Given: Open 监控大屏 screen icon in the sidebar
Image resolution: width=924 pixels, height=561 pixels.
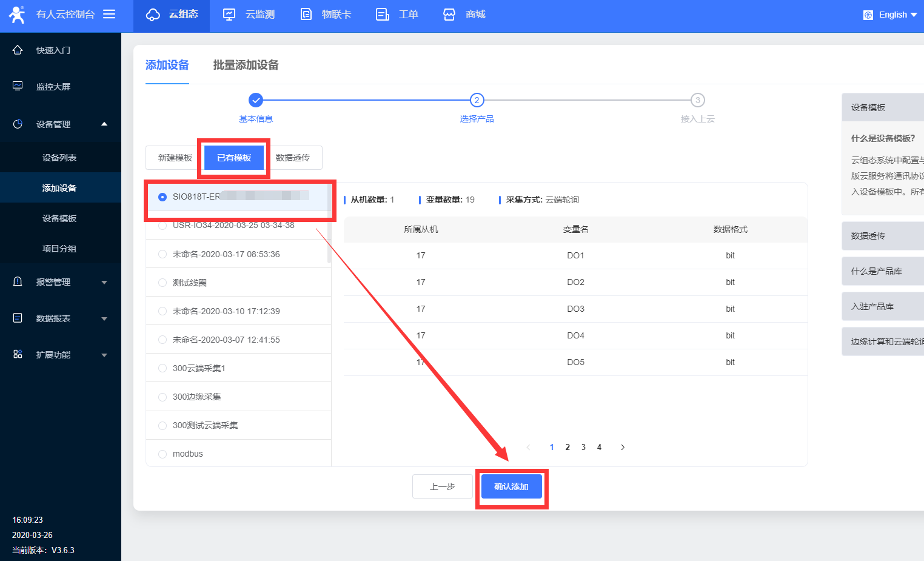Looking at the screenshot, I should click(x=18, y=86).
